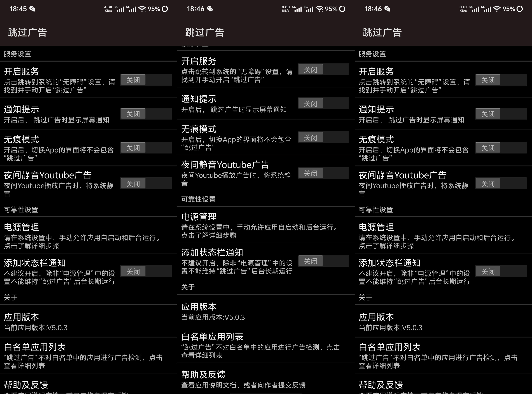The height and width of the screenshot is (394, 532).
Task: Toggle 开启服务 switch in left screenshot
Action: [146, 80]
